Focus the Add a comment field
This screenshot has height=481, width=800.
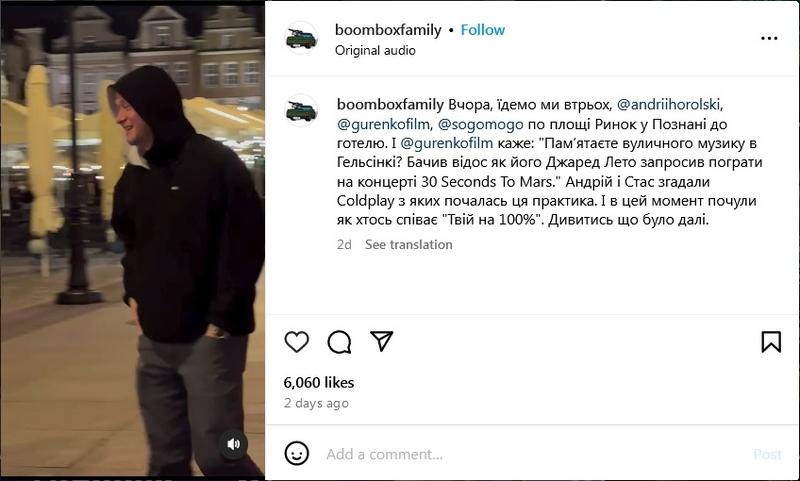coord(536,454)
